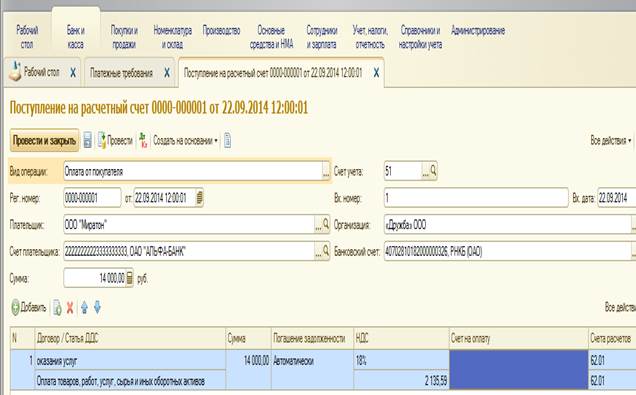Click the Провести toolbar button

pos(115,140)
